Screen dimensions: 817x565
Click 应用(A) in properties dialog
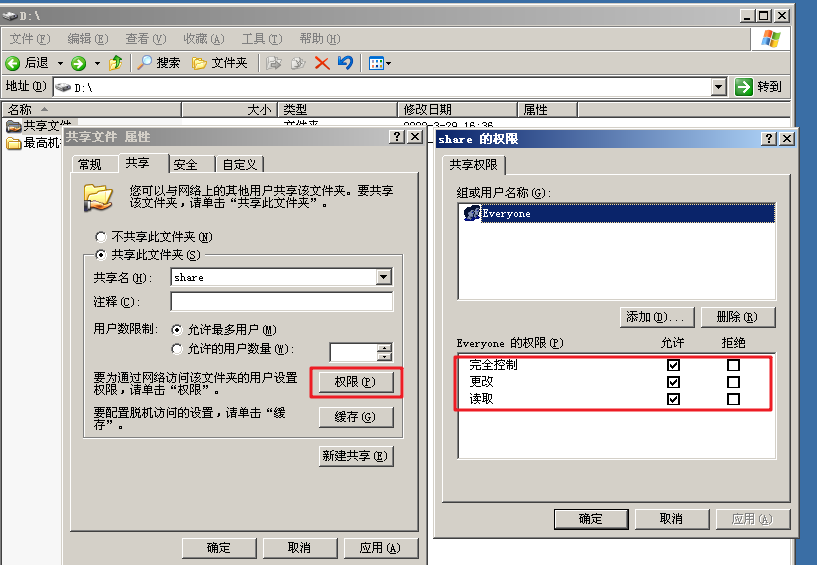[381, 548]
